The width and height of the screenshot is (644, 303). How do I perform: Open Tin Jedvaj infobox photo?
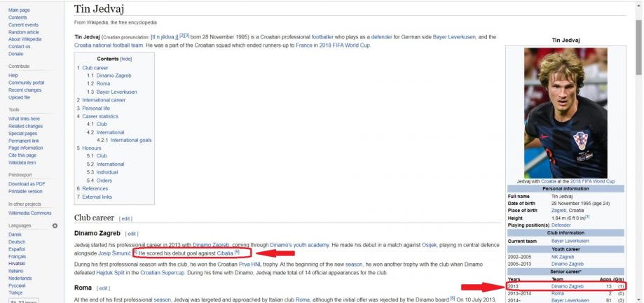tap(566, 113)
